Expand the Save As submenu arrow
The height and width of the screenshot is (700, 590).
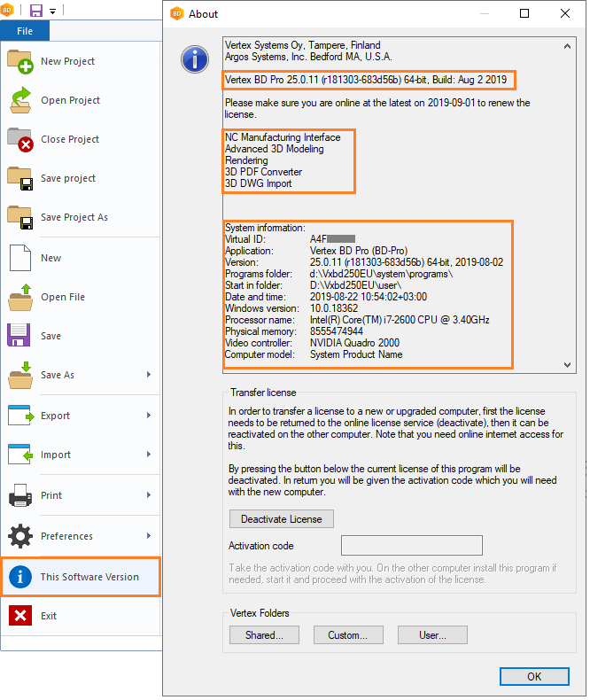149,375
